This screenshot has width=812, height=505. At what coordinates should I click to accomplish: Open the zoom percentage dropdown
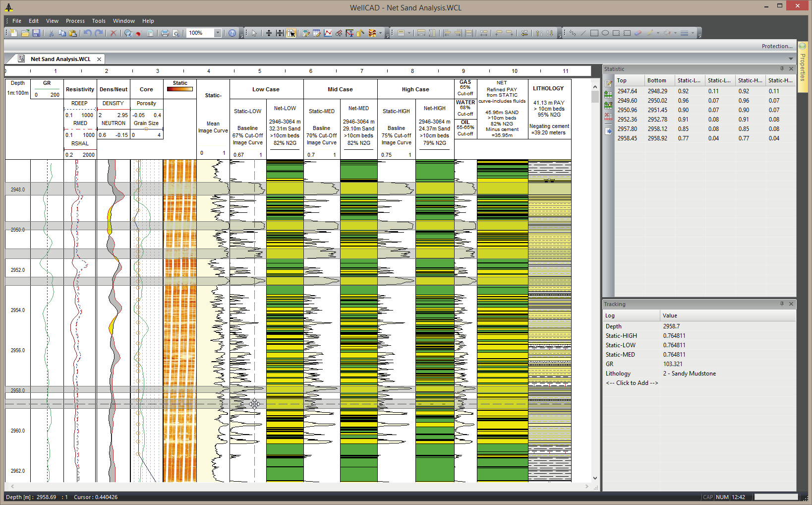pos(217,33)
